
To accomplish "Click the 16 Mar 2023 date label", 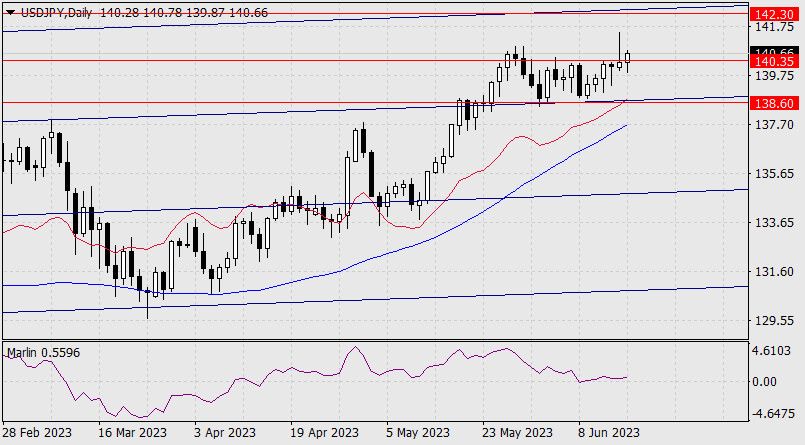I will click(x=132, y=432).
